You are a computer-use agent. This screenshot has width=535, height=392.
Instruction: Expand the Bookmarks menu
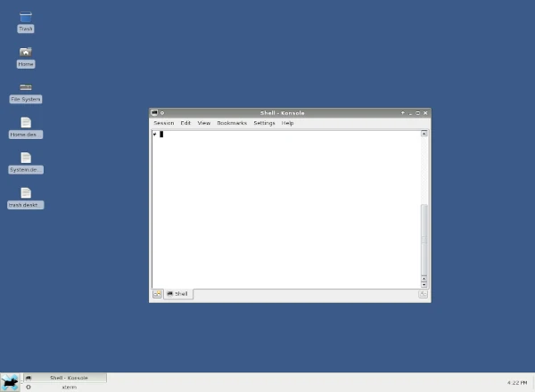[232, 123]
